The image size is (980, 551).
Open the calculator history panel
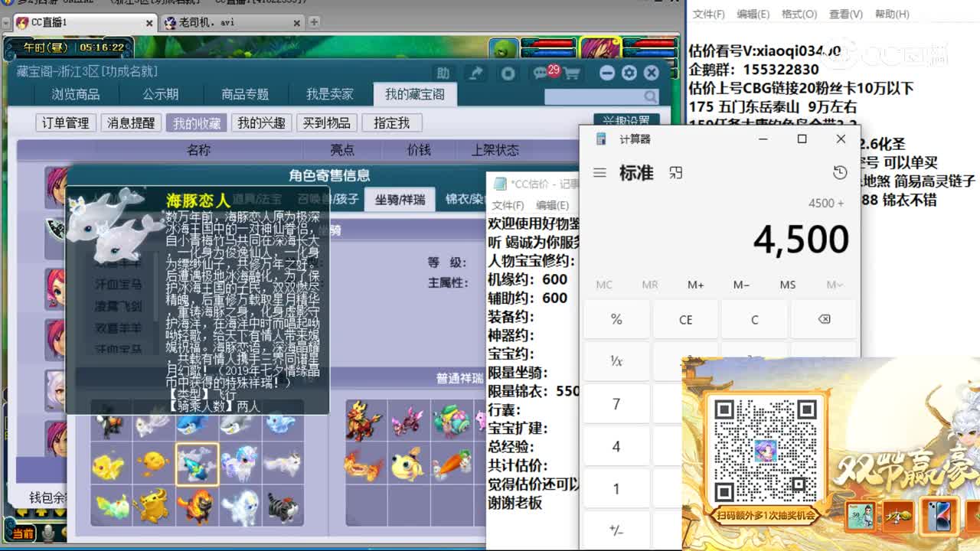click(840, 173)
